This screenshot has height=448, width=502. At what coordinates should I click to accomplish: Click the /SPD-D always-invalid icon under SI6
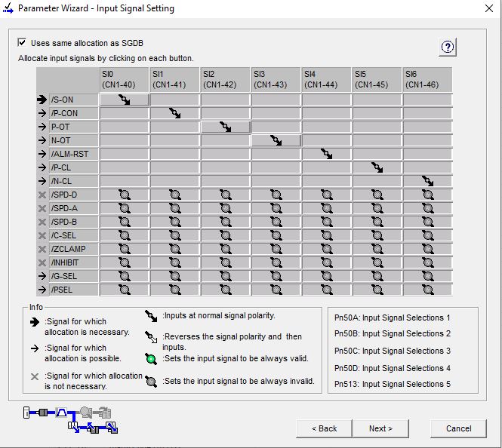[x=428, y=195]
